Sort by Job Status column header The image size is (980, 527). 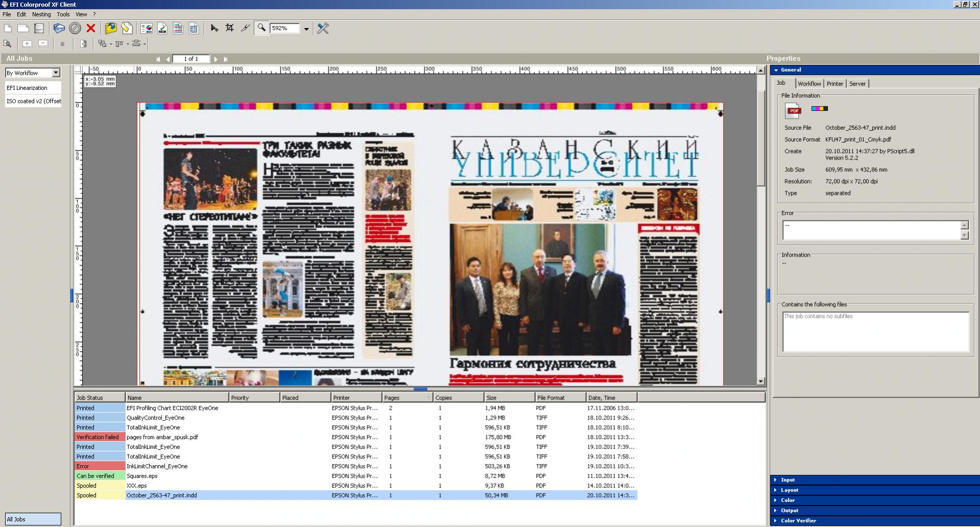click(100, 398)
